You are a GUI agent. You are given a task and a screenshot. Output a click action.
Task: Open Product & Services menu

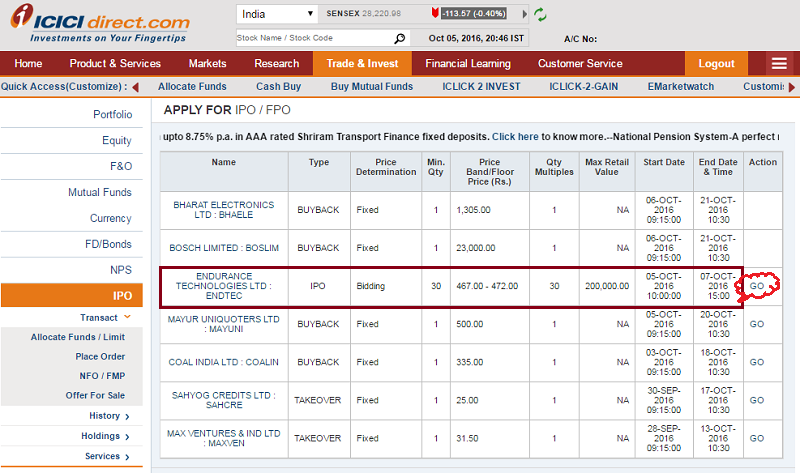[x=115, y=63]
